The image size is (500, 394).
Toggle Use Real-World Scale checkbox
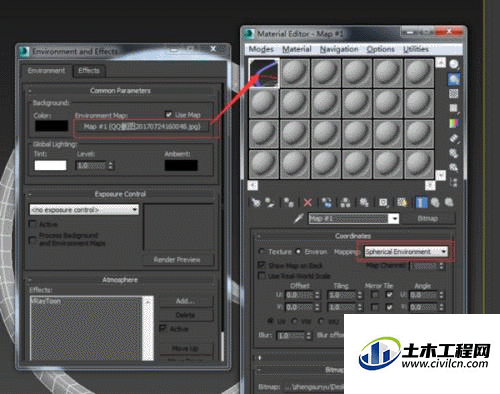point(262,276)
